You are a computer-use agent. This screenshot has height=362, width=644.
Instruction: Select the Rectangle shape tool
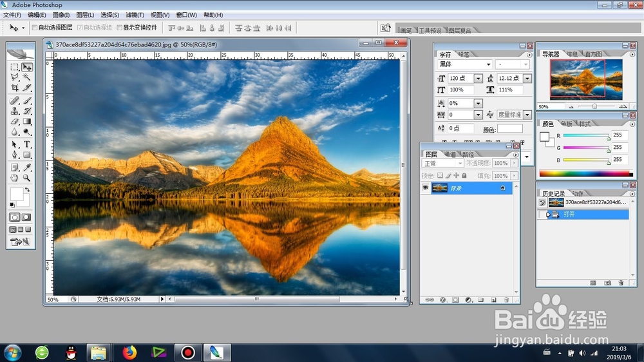(27, 155)
